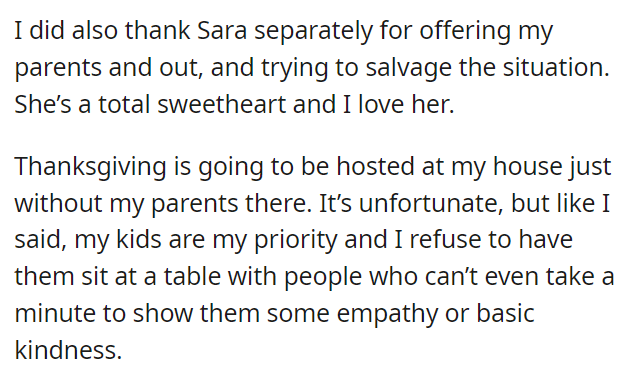
Task: Click the word "minute" starting a line
Action: (x=55, y=313)
